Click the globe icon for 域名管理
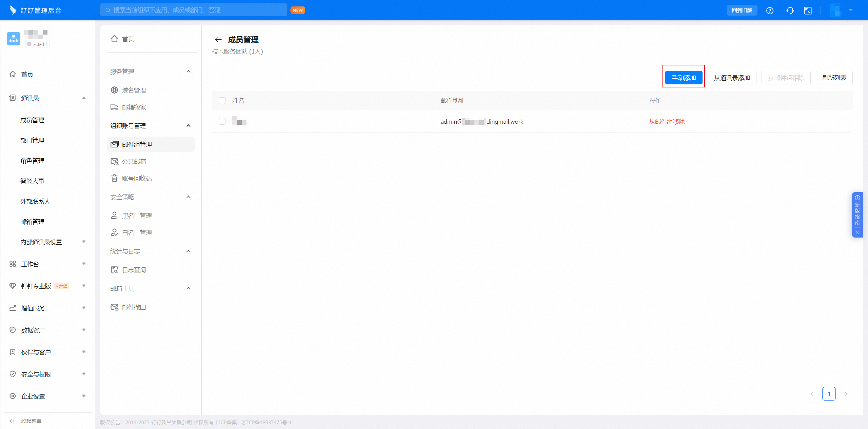This screenshot has width=868, height=429. 114,90
